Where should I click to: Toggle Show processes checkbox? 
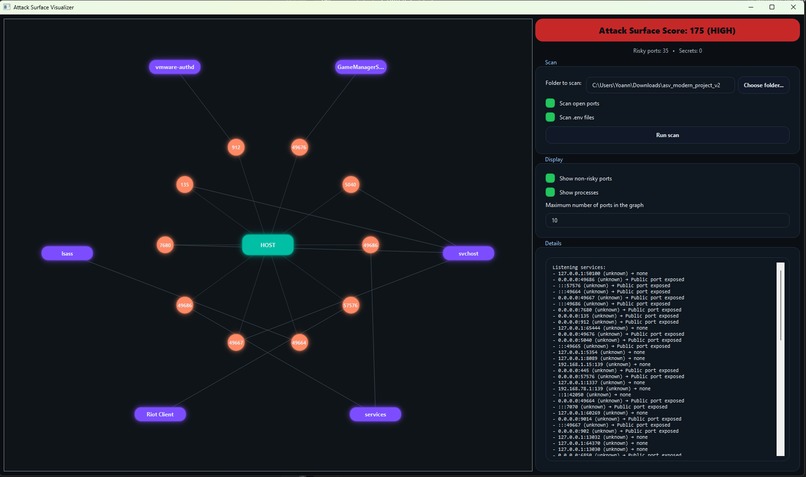point(550,192)
